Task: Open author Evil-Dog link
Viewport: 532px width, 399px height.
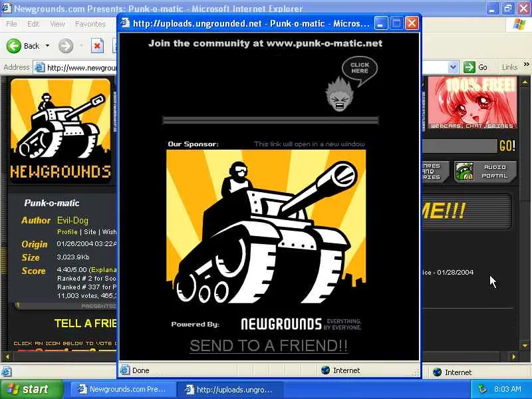Action: coord(72,221)
